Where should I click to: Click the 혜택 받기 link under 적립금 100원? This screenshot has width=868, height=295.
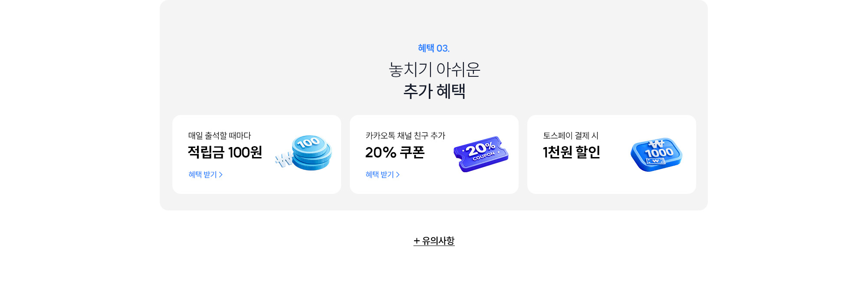(203, 174)
